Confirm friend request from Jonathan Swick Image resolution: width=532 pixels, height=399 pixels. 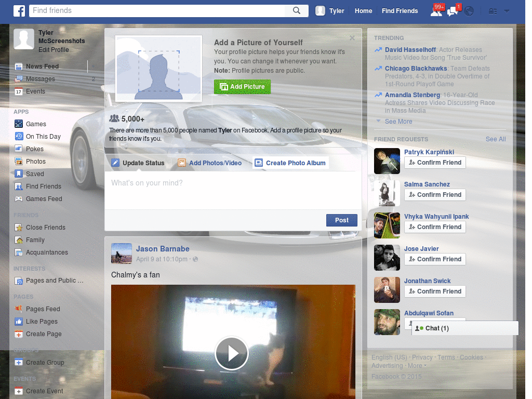point(435,291)
